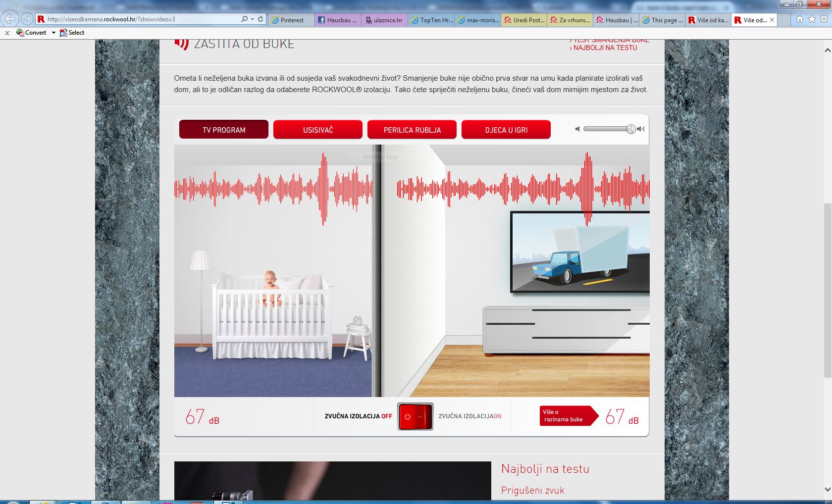This screenshot has width=832, height=504.
Task: Click the volume slider knob
Action: click(x=630, y=129)
